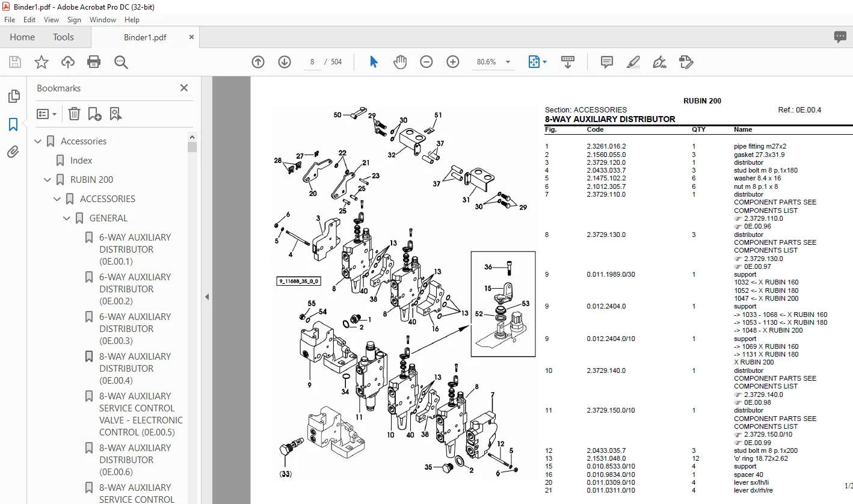Find the current bookmark icon
The width and height of the screenshot is (853, 504).
115,114
